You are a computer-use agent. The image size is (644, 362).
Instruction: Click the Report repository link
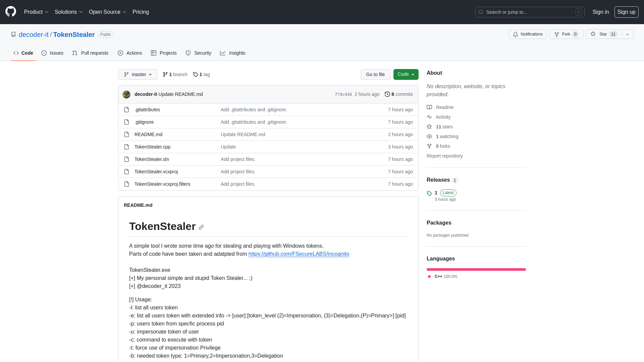coord(444,156)
